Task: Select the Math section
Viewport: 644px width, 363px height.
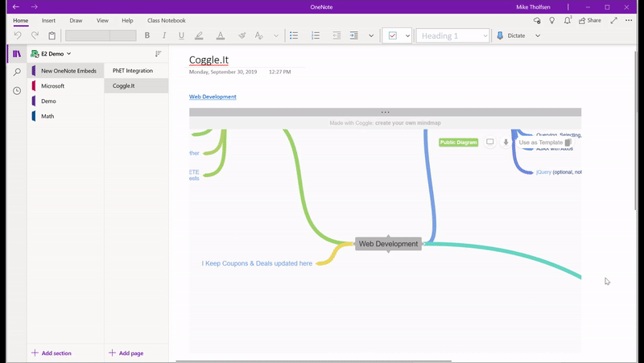Action: pos(65,116)
